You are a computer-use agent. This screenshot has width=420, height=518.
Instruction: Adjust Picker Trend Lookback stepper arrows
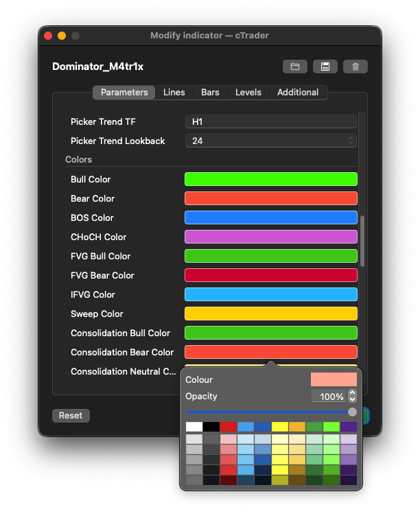(351, 141)
